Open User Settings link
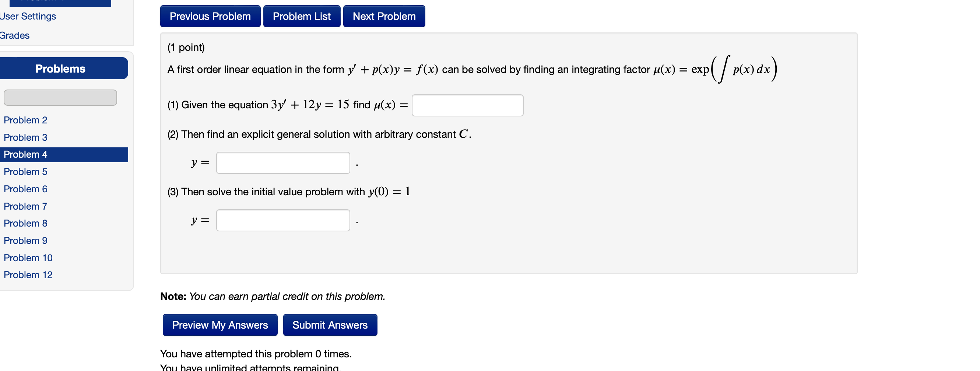Viewport: 980px width, 371px height. tap(28, 16)
